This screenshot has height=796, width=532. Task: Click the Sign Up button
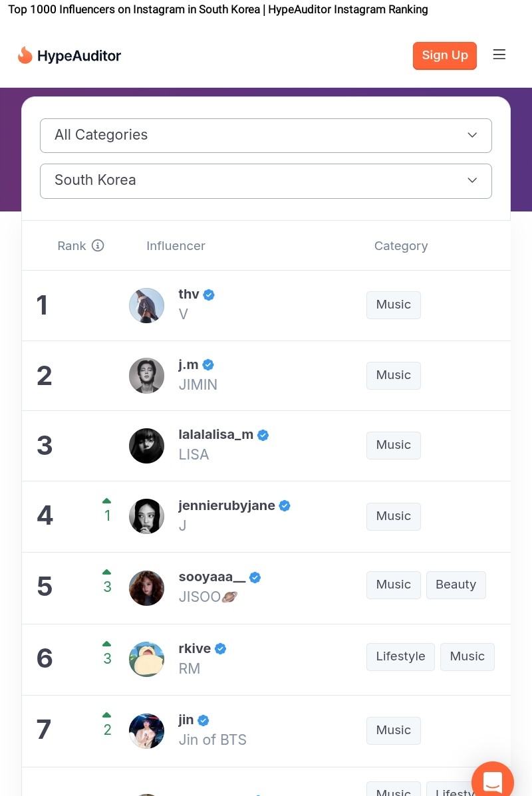click(x=445, y=55)
